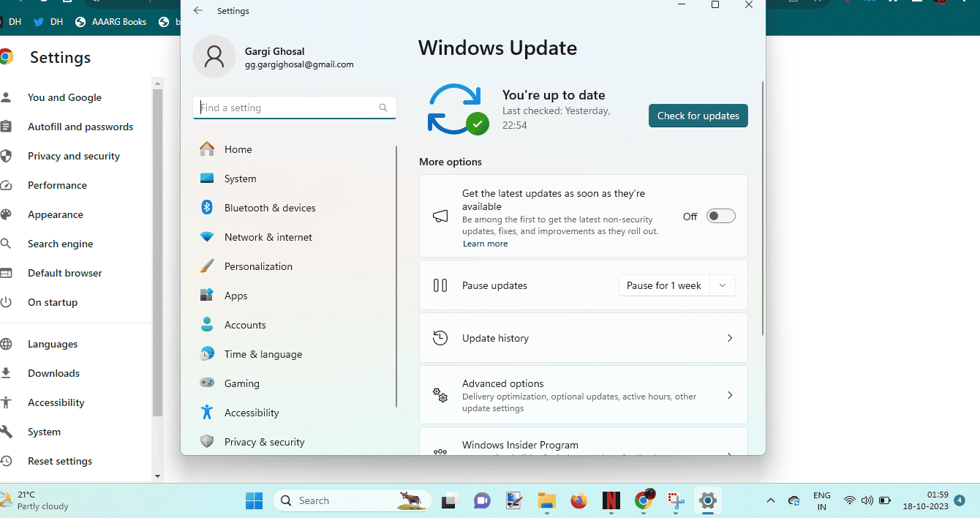Open Privacy and security in Chrome settings

tap(74, 156)
